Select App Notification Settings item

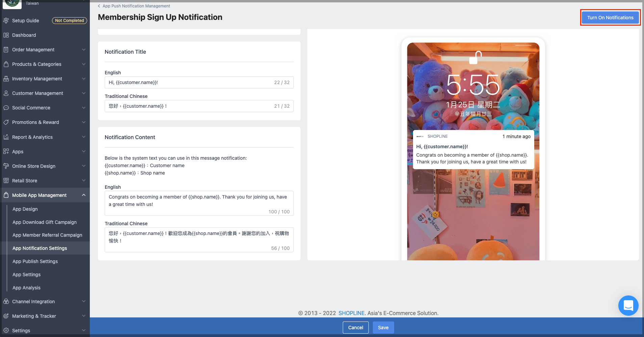pyautogui.click(x=40, y=248)
